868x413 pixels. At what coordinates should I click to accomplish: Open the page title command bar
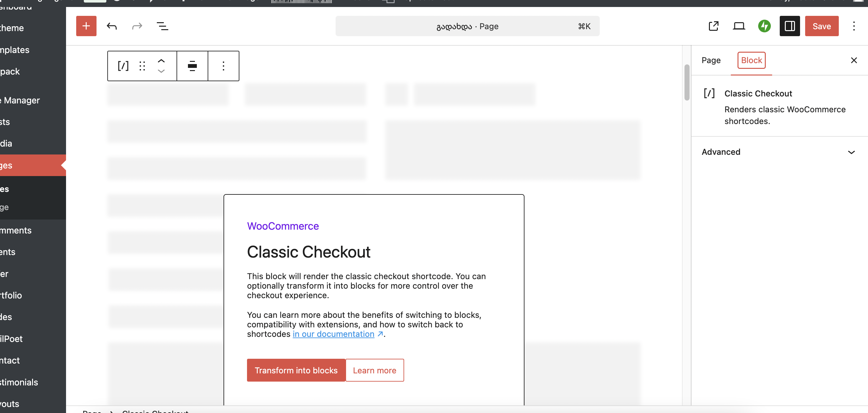467,26
